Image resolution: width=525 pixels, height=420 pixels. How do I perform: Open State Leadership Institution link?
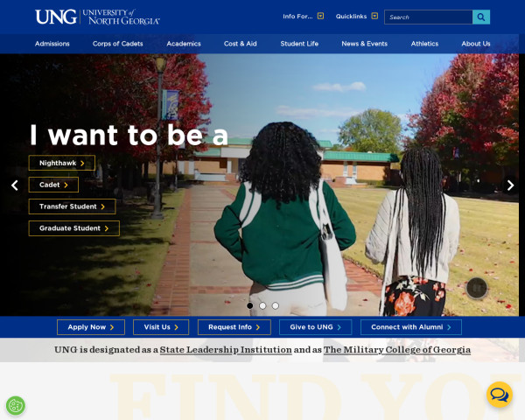pyautogui.click(x=226, y=350)
